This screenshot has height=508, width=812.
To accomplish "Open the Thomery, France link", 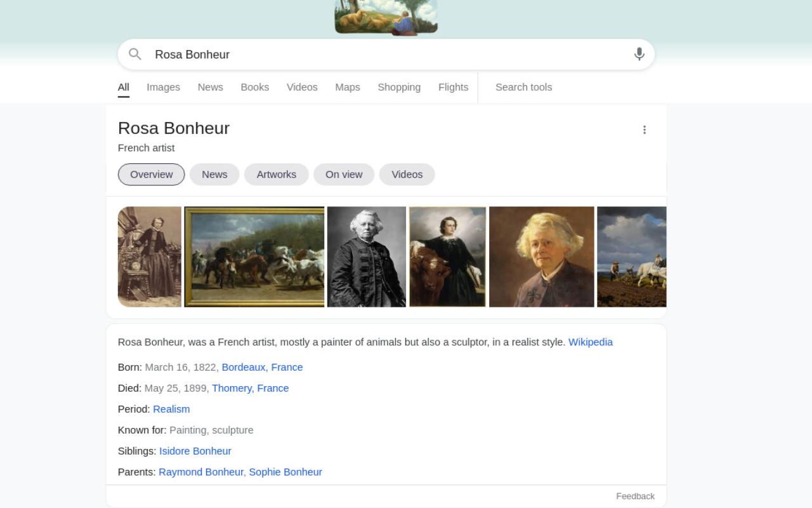I will 250,388.
